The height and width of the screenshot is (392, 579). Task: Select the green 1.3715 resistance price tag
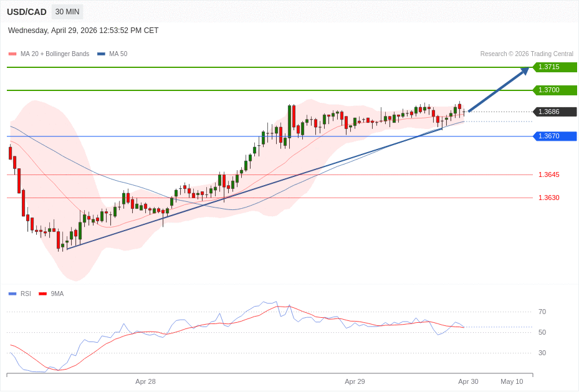(x=554, y=67)
